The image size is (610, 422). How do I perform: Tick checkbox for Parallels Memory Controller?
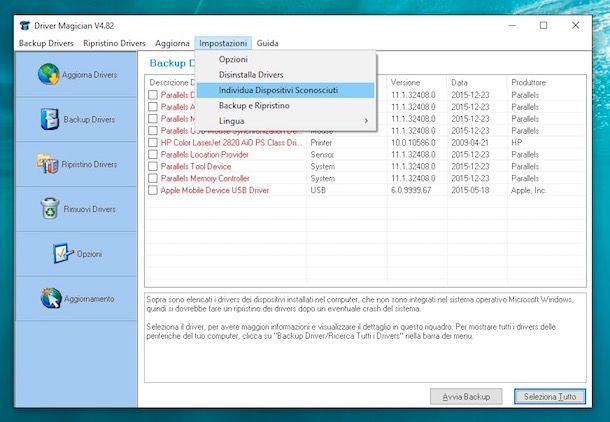pos(153,178)
